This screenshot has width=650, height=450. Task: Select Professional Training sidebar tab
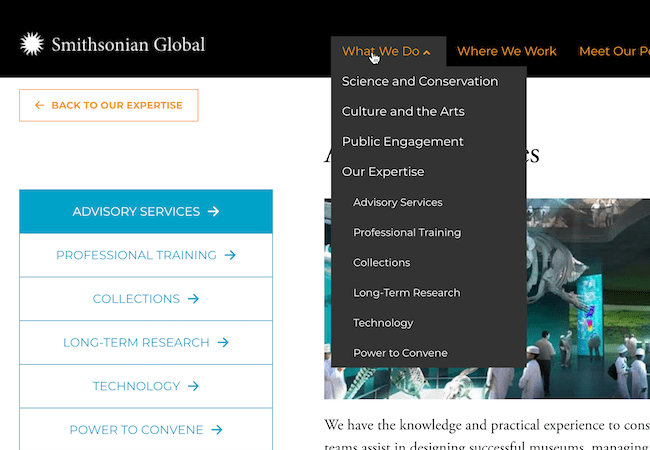[x=146, y=255]
